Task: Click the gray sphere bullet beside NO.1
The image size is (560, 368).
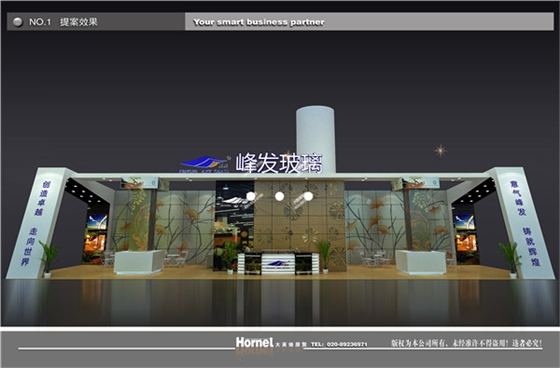Action: coord(18,22)
